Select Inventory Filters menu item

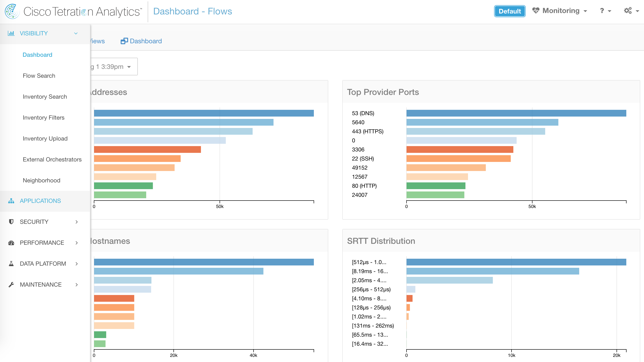tap(44, 117)
